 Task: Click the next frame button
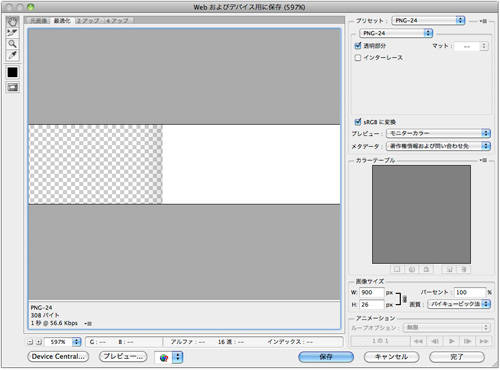click(468, 341)
